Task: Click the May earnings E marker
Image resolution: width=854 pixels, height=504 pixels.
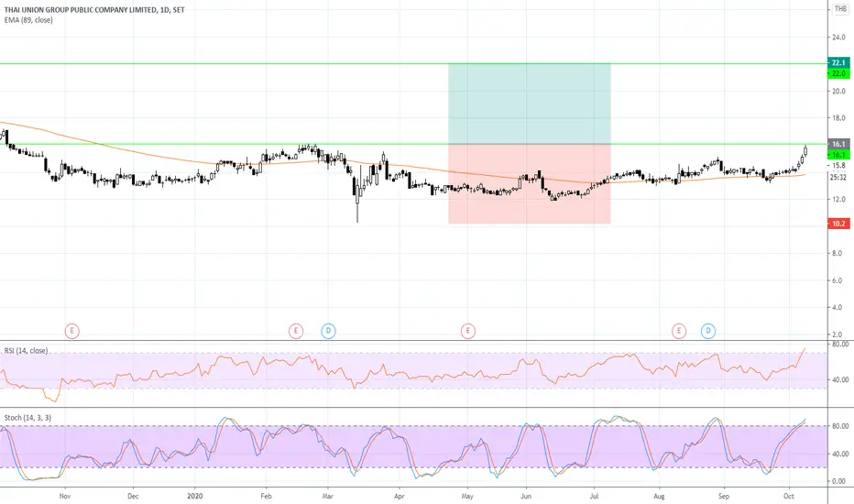Action: point(468,331)
